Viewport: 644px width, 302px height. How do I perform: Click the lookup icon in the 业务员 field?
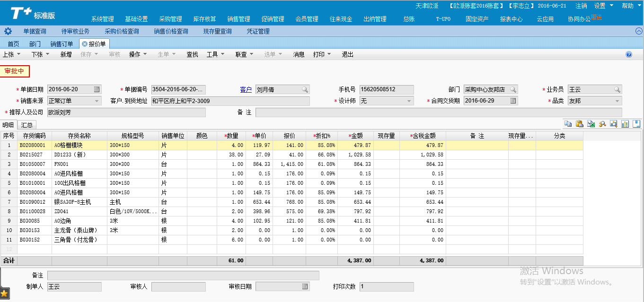[x=617, y=89]
